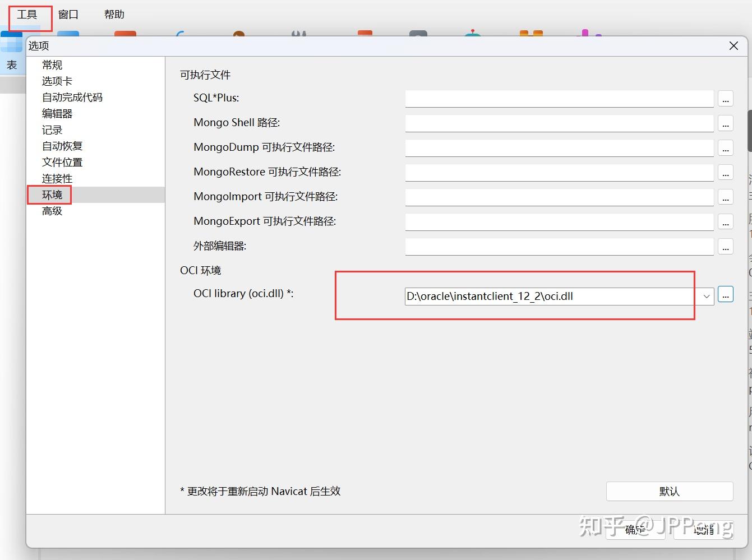Click the browse icon beside 外部编辑器
The image size is (752, 560).
point(726,247)
